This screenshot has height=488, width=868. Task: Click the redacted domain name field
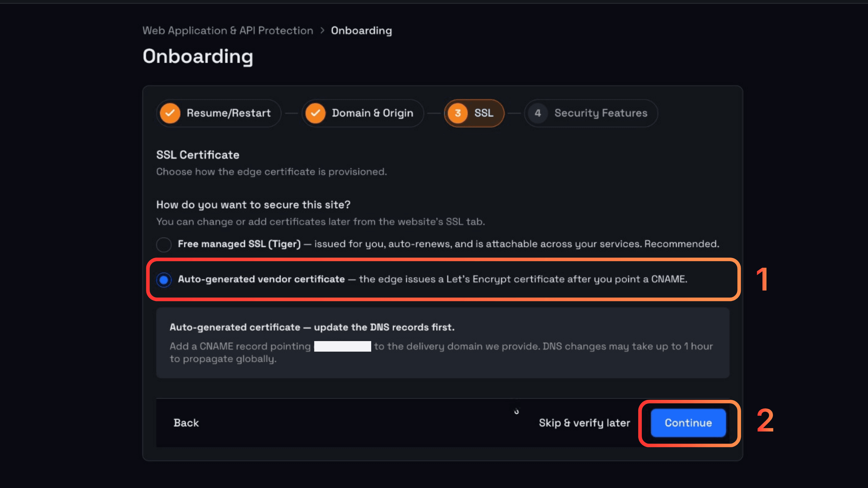click(342, 346)
